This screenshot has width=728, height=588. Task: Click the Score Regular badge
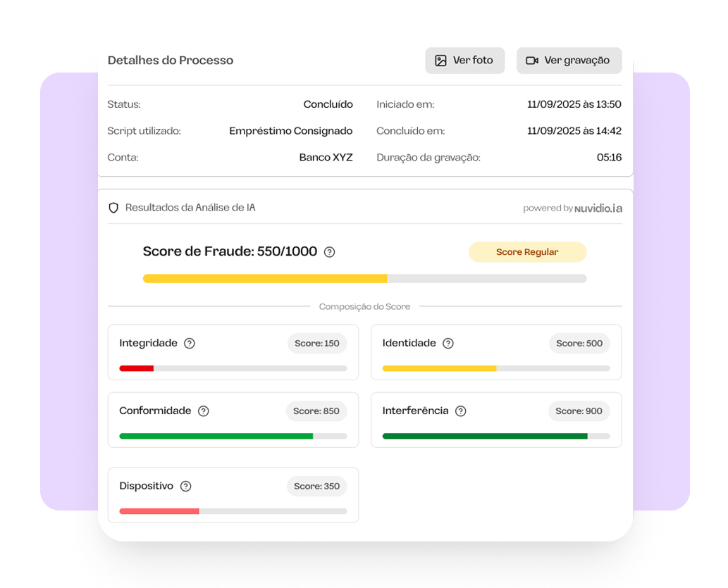tap(527, 252)
